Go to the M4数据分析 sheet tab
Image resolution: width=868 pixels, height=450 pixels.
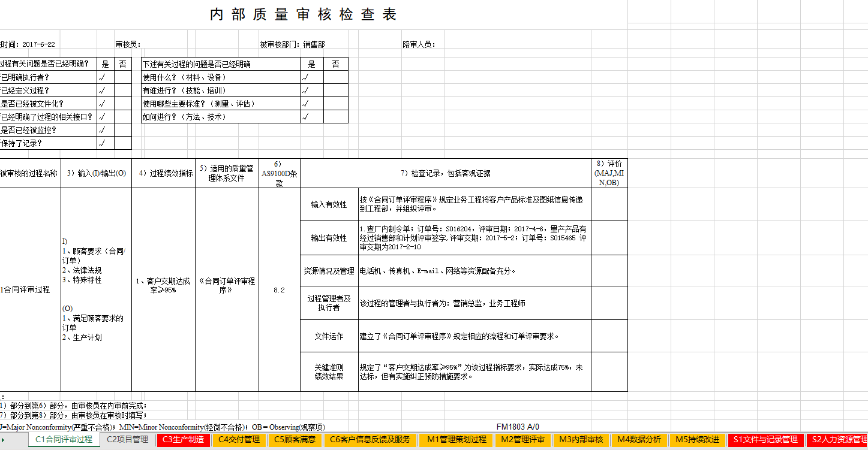tap(639, 440)
